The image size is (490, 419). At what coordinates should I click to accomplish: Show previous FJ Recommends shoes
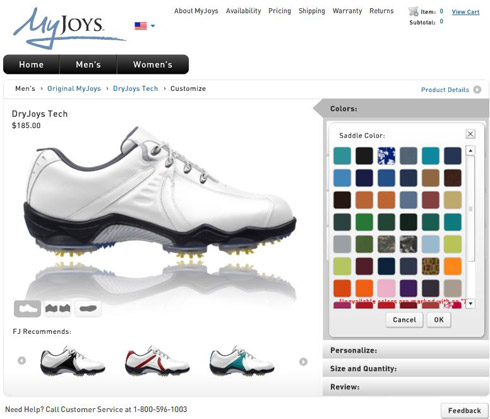[22, 361]
